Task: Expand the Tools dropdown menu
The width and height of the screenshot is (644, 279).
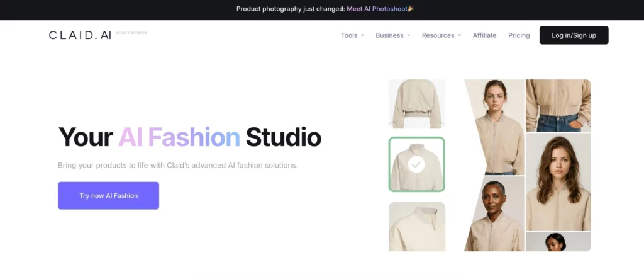Action: coord(352,35)
